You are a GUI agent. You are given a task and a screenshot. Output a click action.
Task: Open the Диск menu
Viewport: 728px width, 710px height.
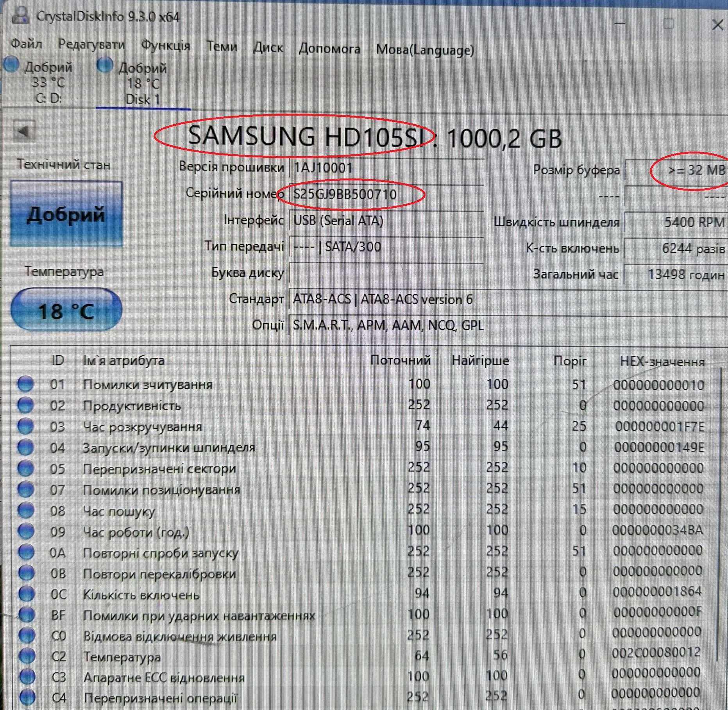(268, 48)
